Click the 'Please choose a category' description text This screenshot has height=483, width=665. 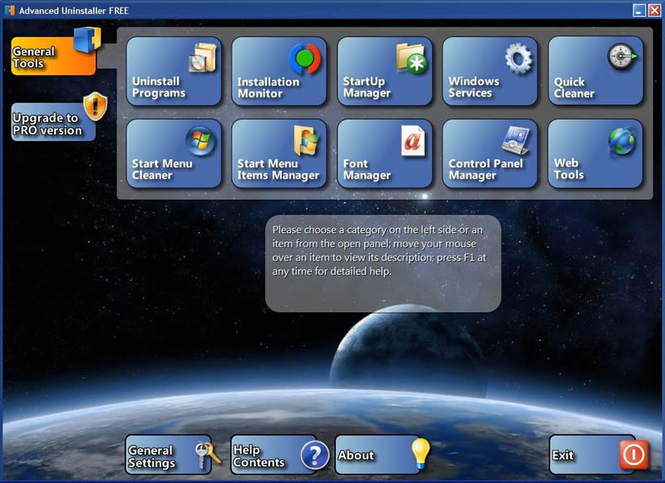coord(379,251)
